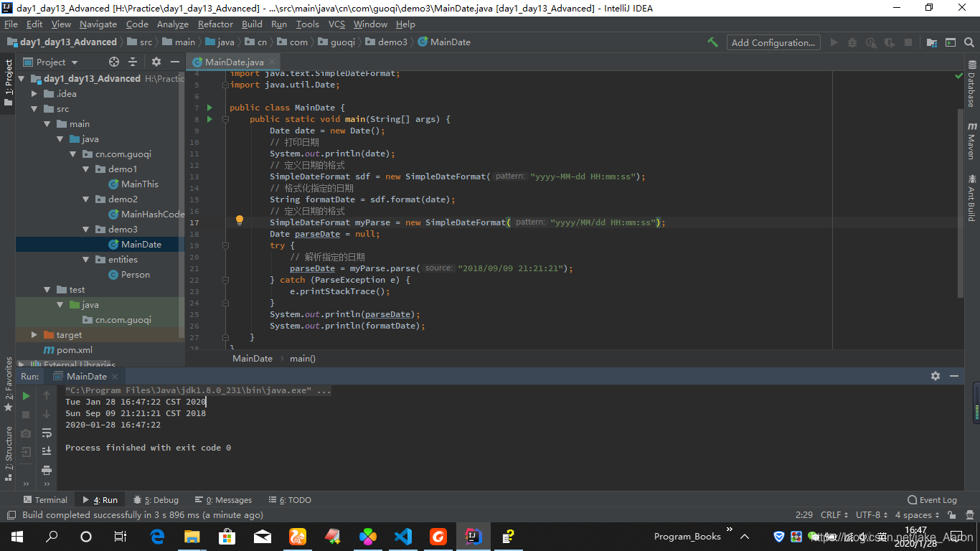
Task: Open the Ant Build side panel
Action: tap(971, 198)
